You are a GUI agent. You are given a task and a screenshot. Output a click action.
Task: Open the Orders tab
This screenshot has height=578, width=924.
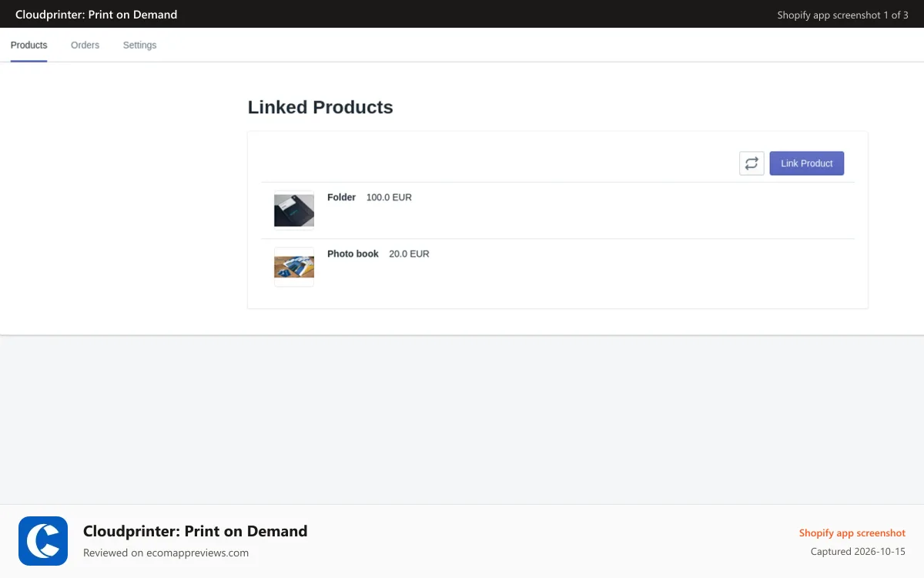click(85, 45)
